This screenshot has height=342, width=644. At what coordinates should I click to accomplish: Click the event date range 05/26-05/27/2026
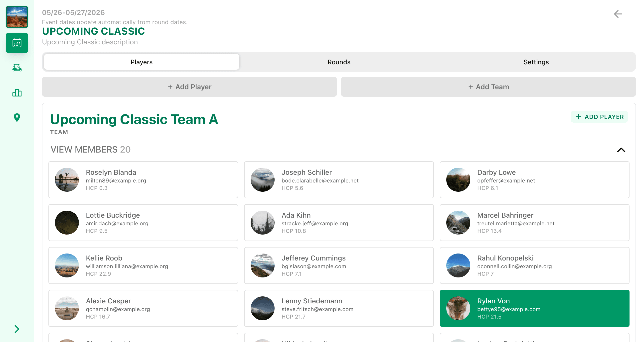pyautogui.click(x=73, y=12)
